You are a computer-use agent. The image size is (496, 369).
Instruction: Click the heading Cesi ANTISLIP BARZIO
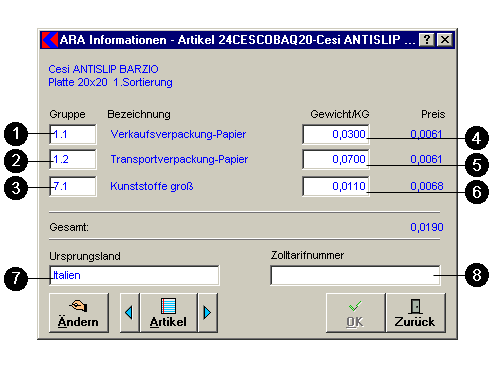point(103,69)
